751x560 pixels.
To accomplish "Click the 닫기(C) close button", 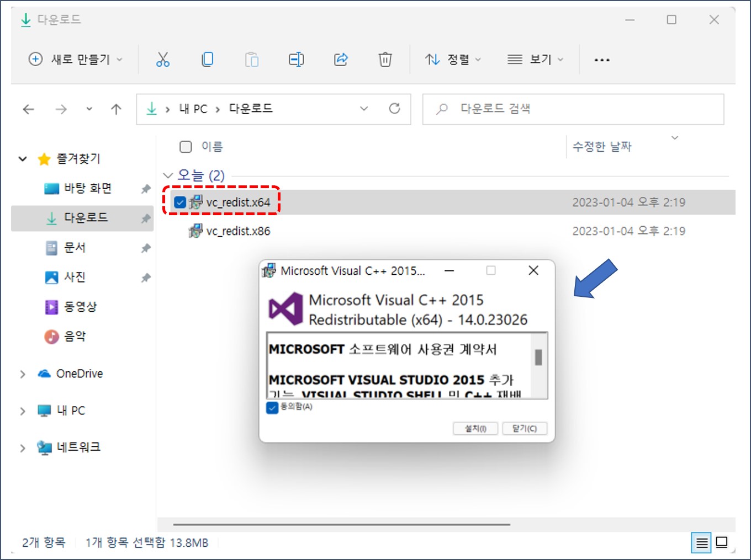I will pos(525,429).
